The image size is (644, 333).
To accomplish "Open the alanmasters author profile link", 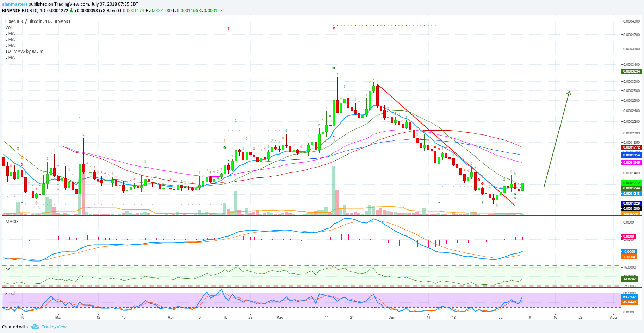I will click(x=15, y=4).
